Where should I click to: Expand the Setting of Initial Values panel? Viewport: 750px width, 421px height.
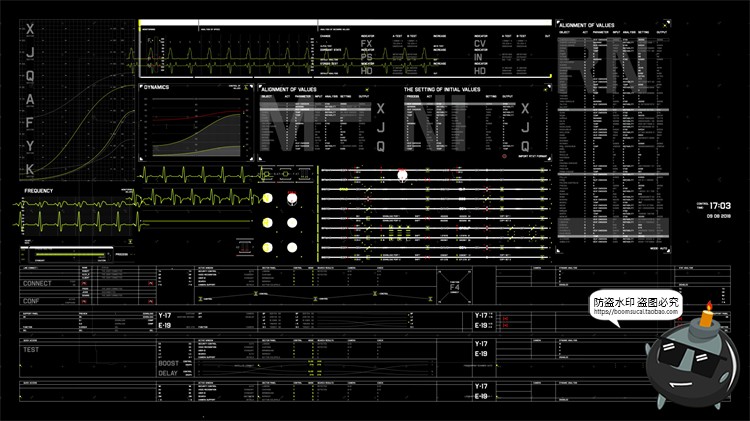(x=441, y=89)
